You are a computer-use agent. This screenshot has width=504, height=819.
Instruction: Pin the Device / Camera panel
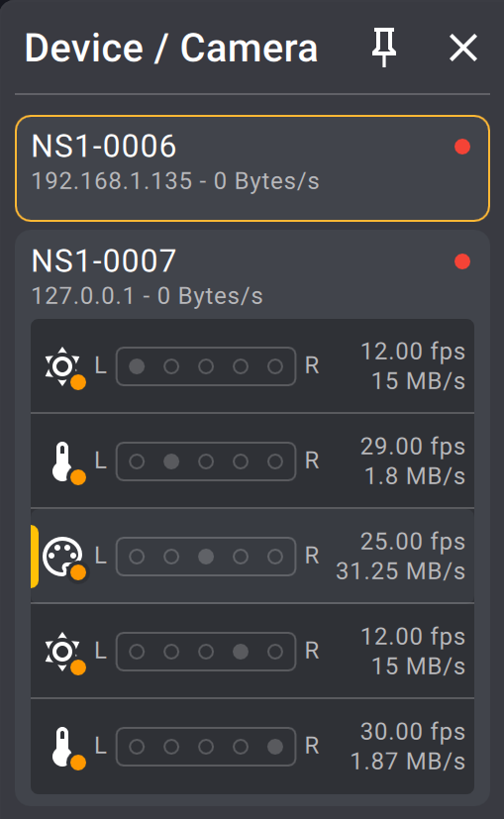click(384, 48)
